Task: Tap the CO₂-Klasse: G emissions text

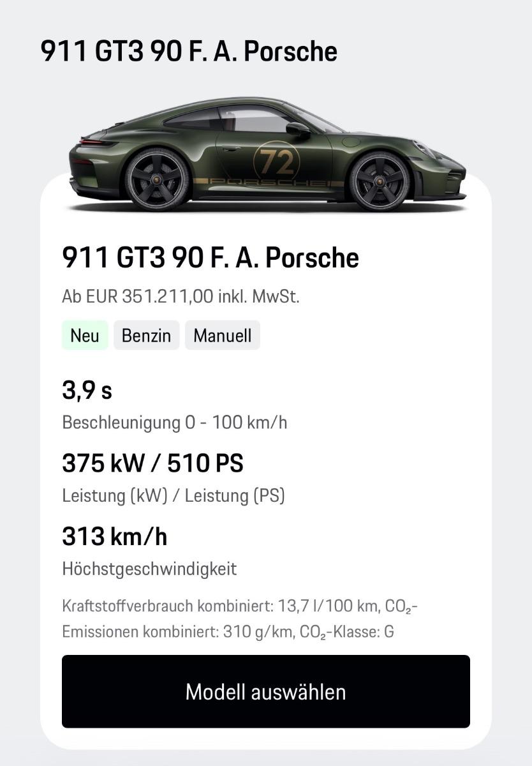Action: (346, 632)
